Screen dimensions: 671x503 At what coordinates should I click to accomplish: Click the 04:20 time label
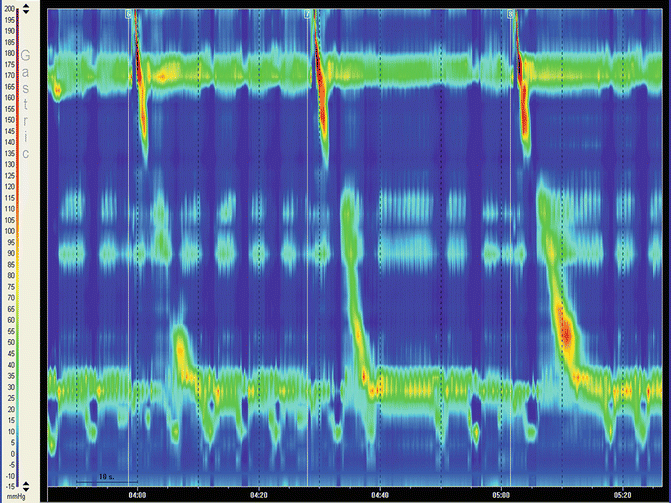pos(259,494)
